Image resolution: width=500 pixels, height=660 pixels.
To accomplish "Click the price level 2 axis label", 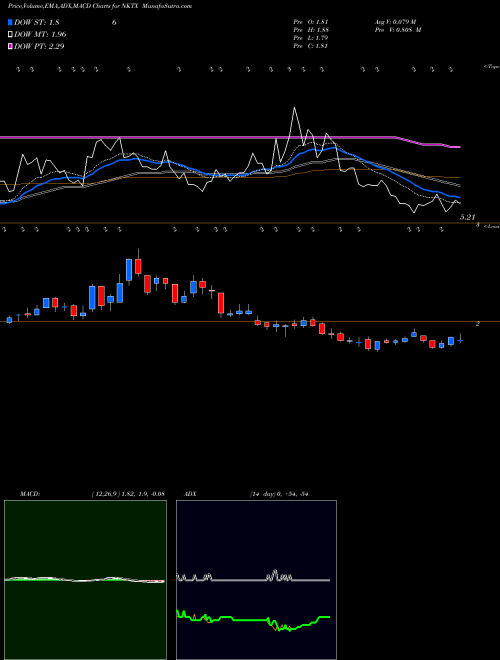I will (x=478, y=324).
